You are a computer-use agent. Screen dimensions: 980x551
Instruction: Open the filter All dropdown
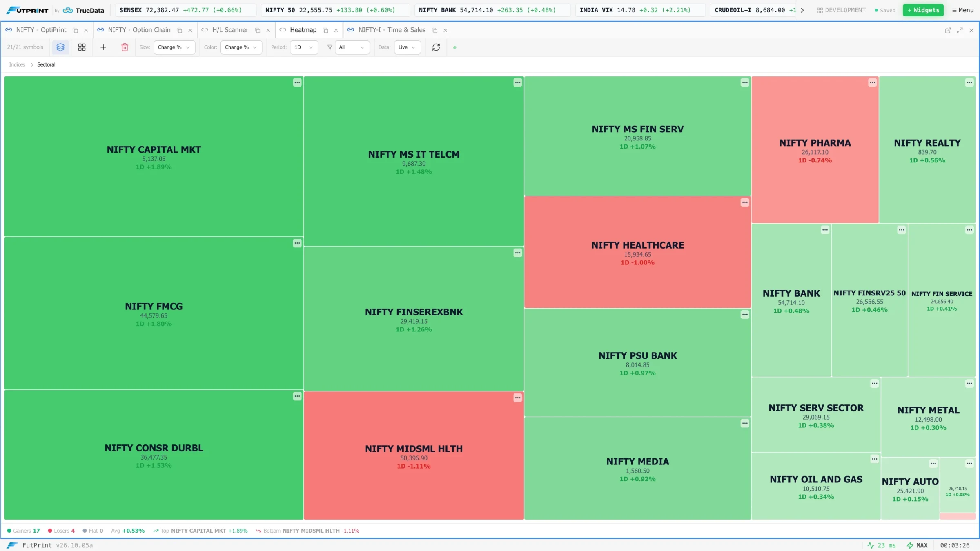352,47
